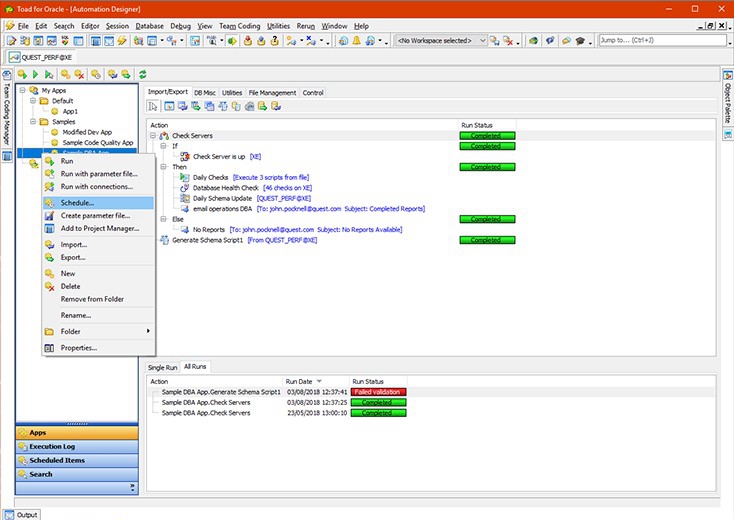Click the '[46 checks on XE]' text

tap(287, 188)
